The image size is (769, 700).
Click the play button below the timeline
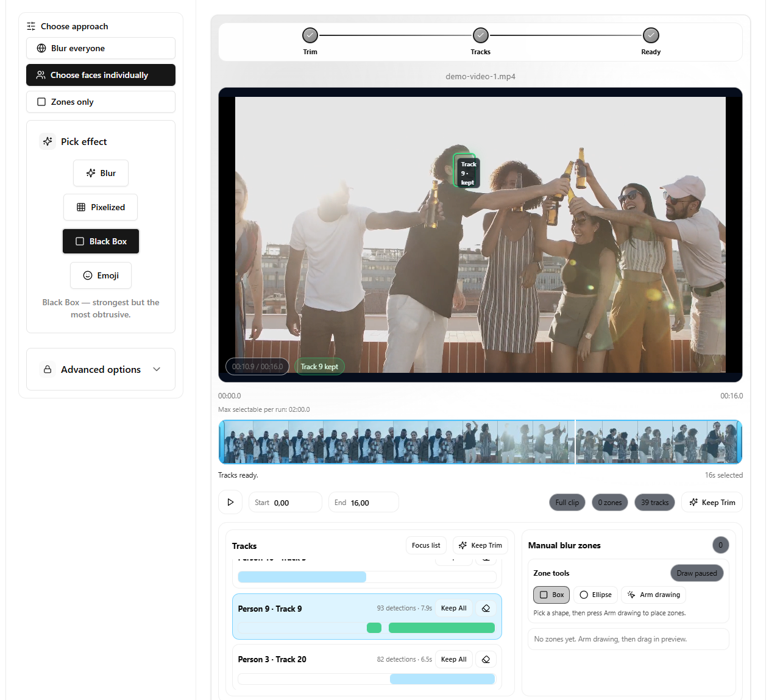[x=230, y=503]
